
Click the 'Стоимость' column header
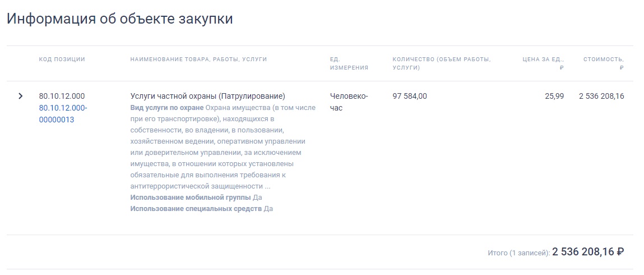603,59
